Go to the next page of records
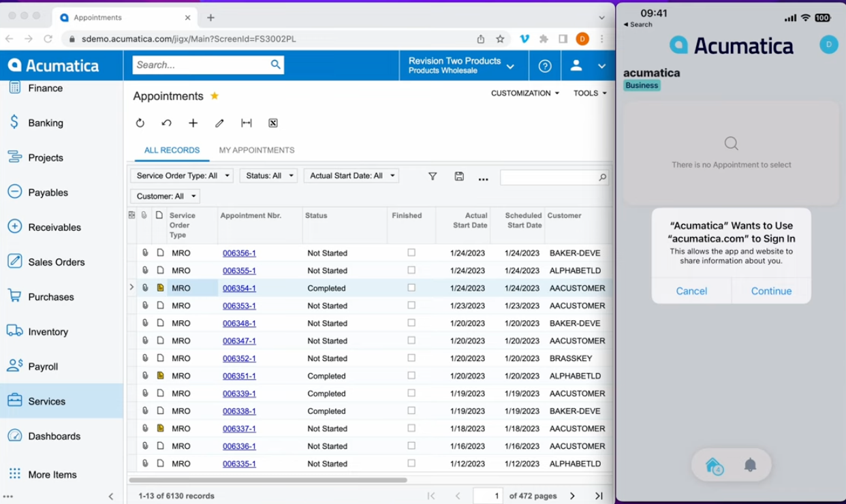Image resolution: width=846 pixels, height=504 pixels. tap(572, 496)
